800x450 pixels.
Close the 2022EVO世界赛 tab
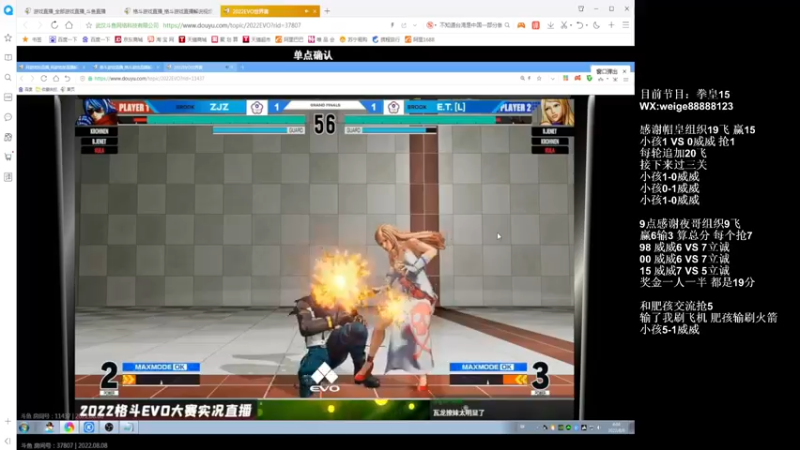pos(315,11)
